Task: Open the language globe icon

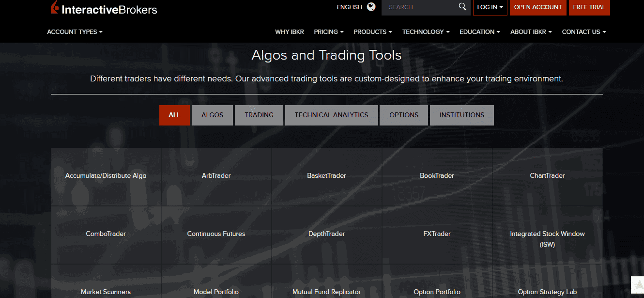Action: (x=371, y=7)
